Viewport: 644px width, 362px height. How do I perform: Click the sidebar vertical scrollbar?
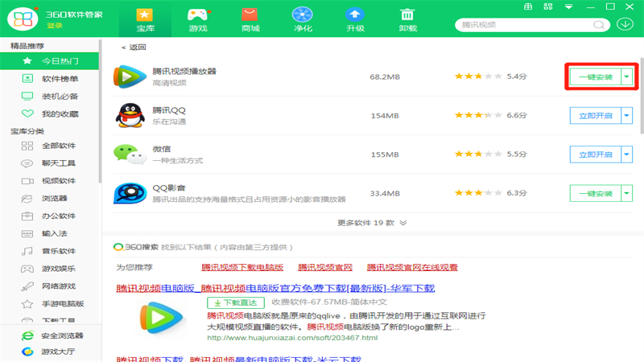coord(100,111)
